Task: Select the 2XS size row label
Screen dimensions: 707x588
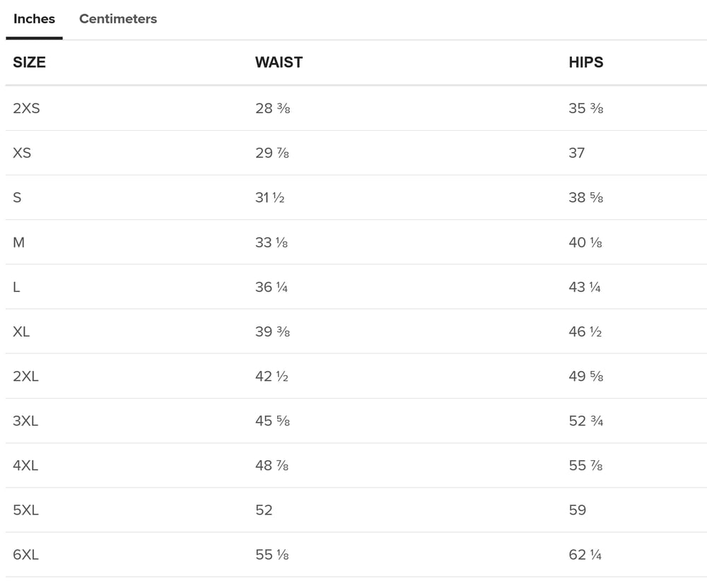Action: pyautogui.click(x=26, y=108)
